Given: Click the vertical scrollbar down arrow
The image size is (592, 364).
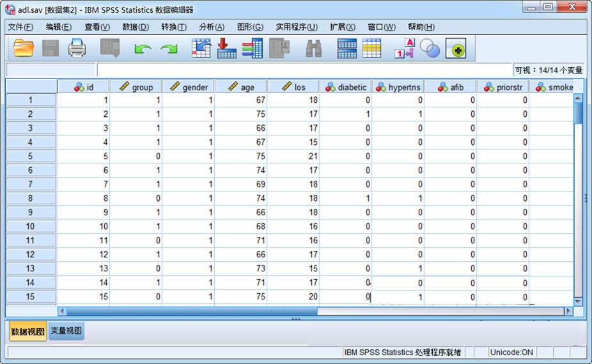Looking at the screenshot, I should tap(578, 301).
